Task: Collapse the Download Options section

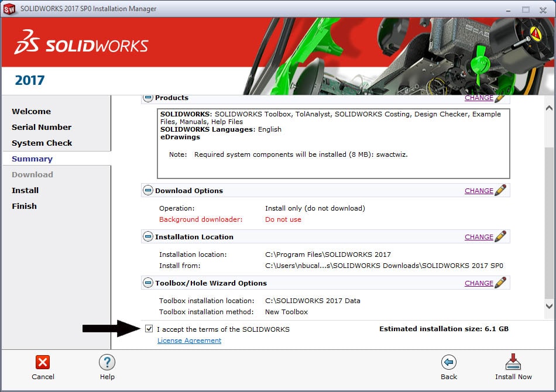Action: pos(148,190)
